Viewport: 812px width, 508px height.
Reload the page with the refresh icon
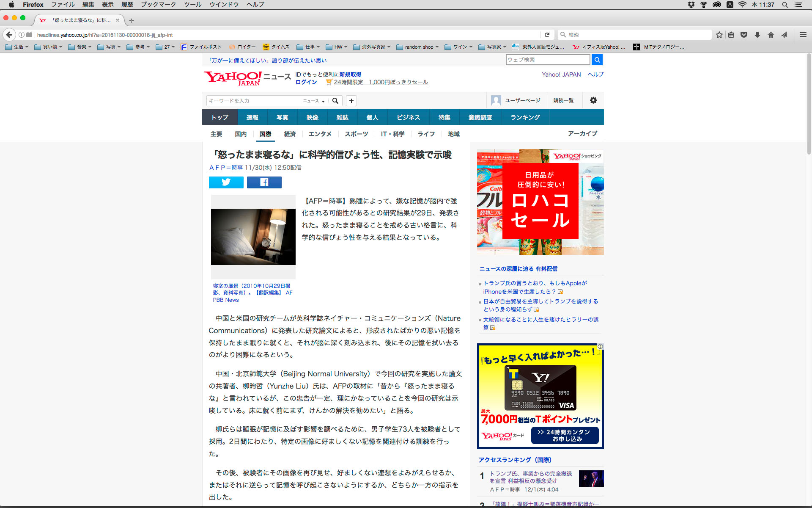coord(547,35)
